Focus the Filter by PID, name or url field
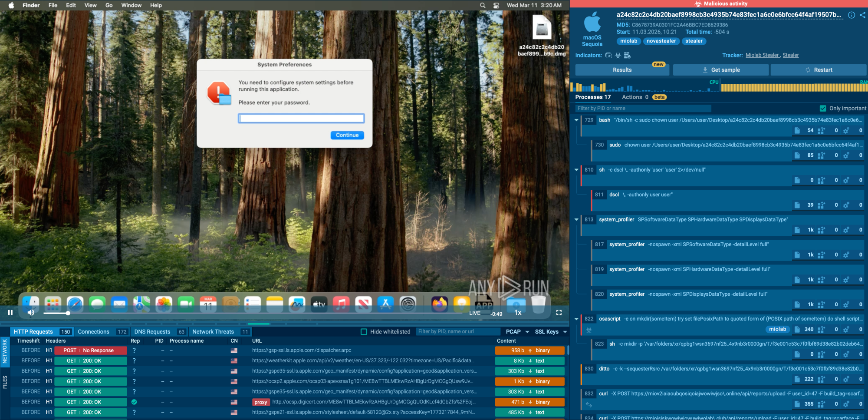 point(458,332)
